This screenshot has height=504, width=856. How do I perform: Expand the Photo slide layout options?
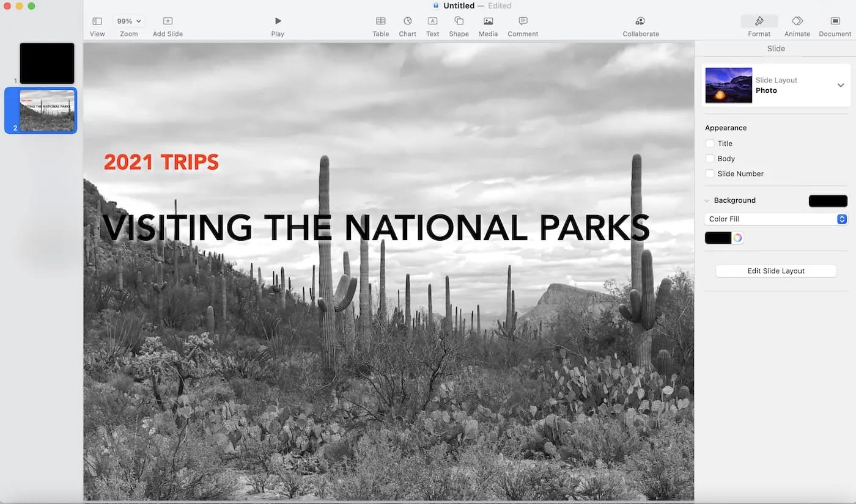click(x=841, y=86)
